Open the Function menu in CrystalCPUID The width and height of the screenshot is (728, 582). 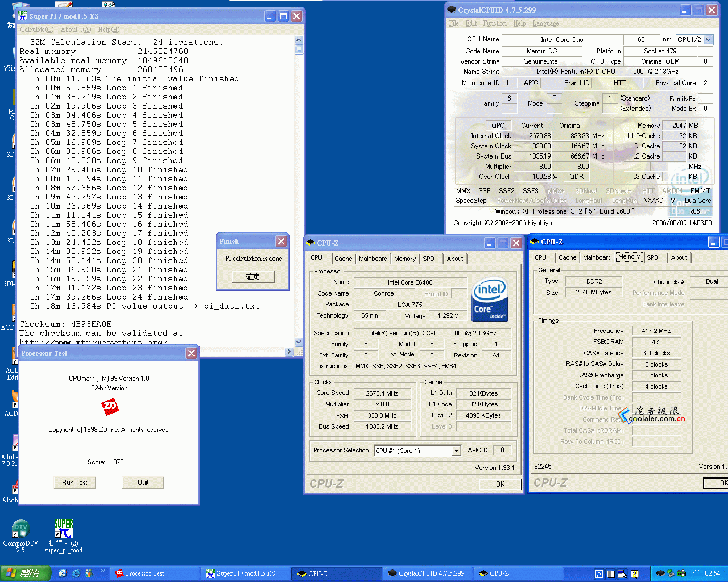(x=495, y=23)
